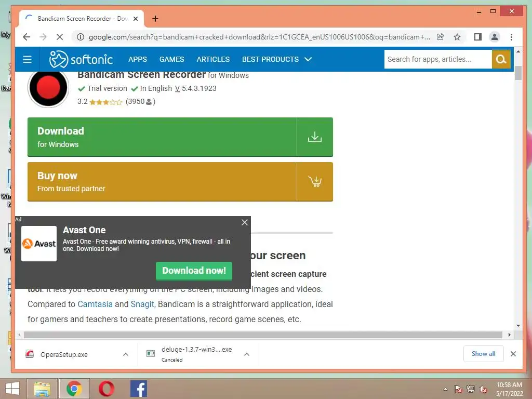532x399 pixels.
Task: Follow the Snagit link
Action: click(x=142, y=304)
